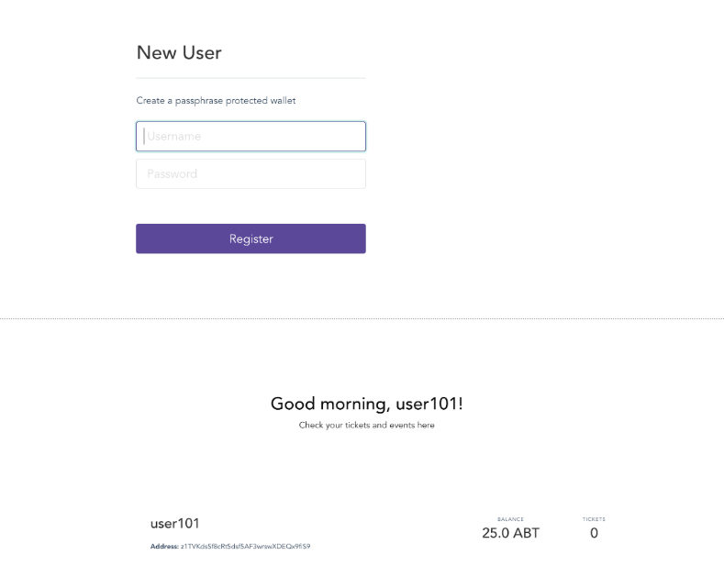Image resolution: width=724 pixels, height=588 pixels.
Task: Click the text cursor inside Username box
Action: pyautogui.click(x=143, y=137)
